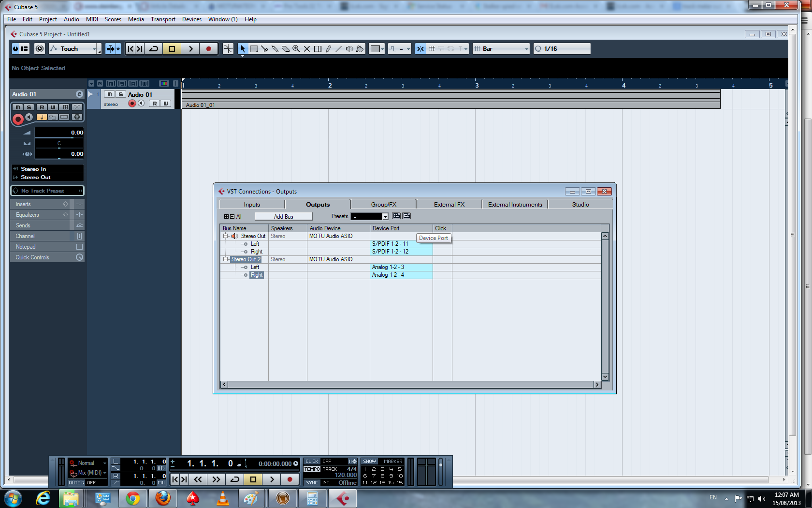Viewport: 812px width, 508px height.
Task: Open the File menu
Action: (12, 19)
